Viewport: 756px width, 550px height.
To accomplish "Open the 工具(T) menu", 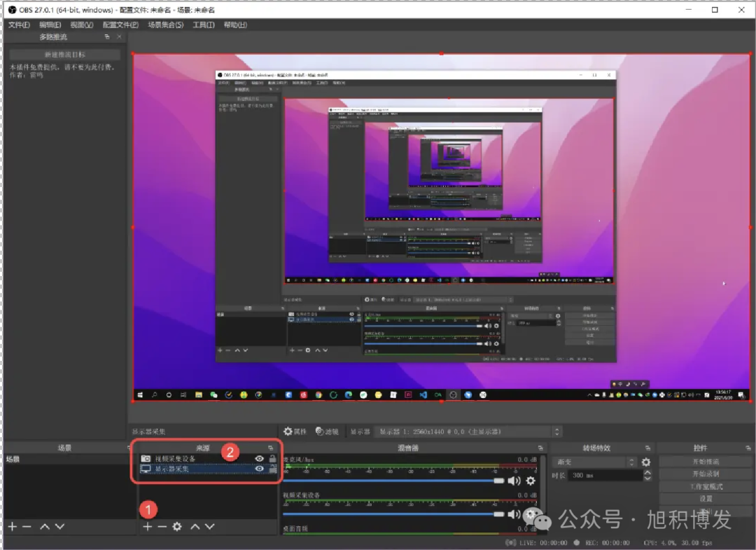I will pyautogui.click(x=204, y=25).
